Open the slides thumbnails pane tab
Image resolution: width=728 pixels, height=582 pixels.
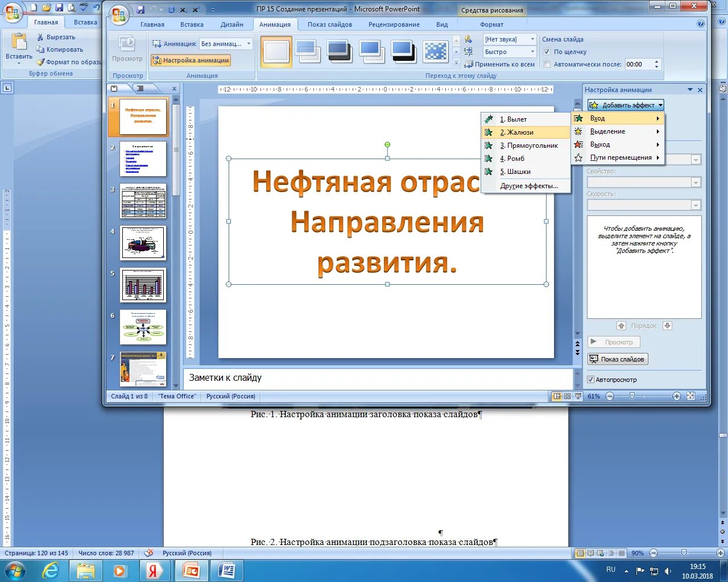114,88
